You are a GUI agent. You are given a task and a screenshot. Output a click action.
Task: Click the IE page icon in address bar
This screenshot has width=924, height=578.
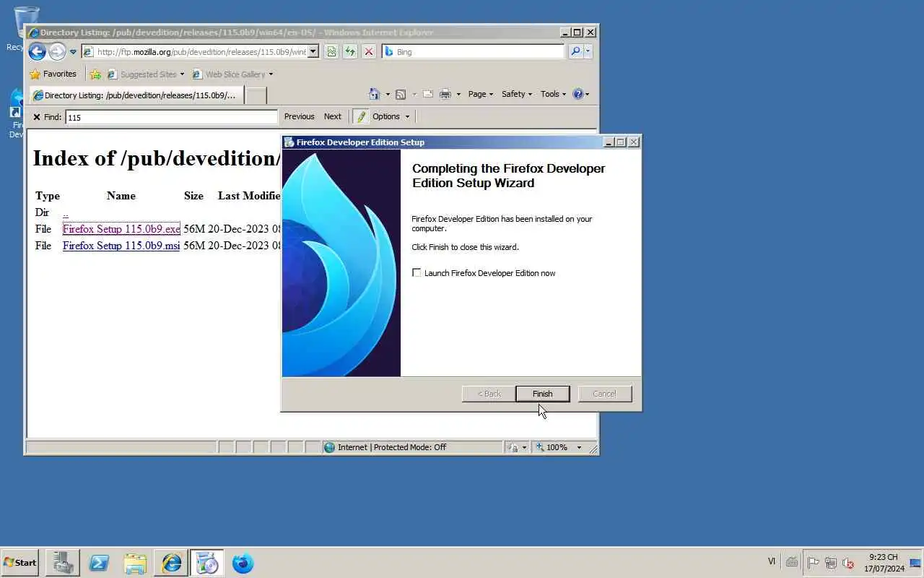[88, 52]
